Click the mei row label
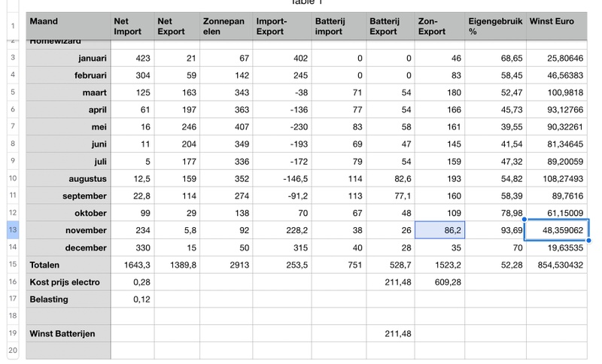This screenshot has height=364, width=602. (68, 126)
